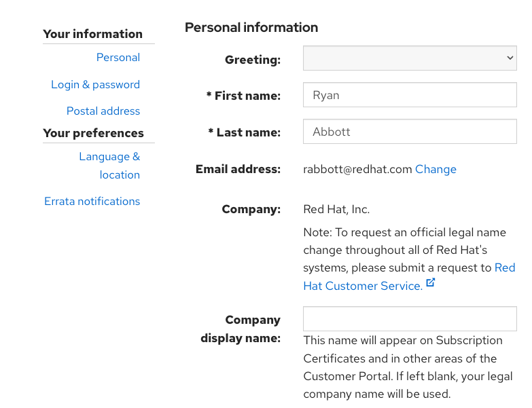Click the Your preferences sidebar heading
The height and width of the screenshot is (408, 532).
[93, 133]
